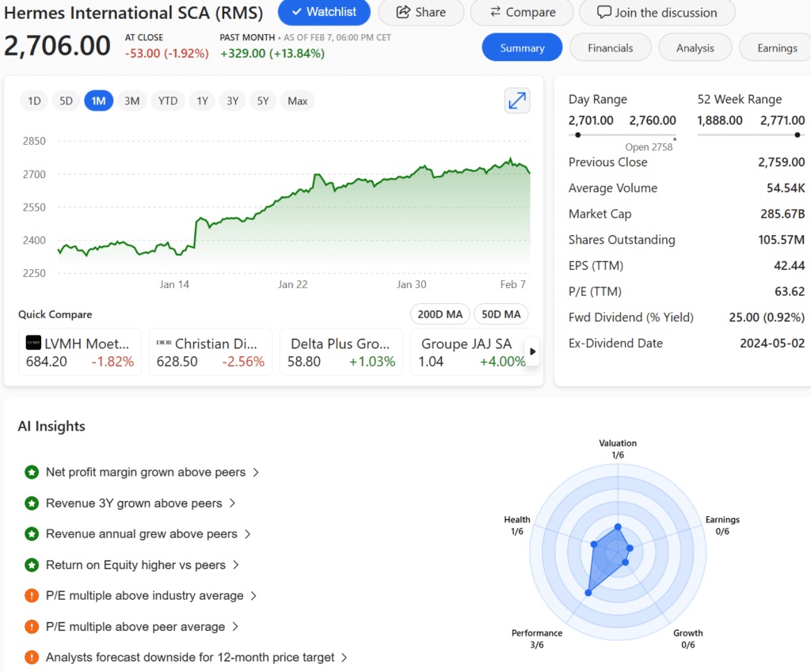Select the Max chart range
This screenshot has width=811, height=672.
(x=298, y=101)
